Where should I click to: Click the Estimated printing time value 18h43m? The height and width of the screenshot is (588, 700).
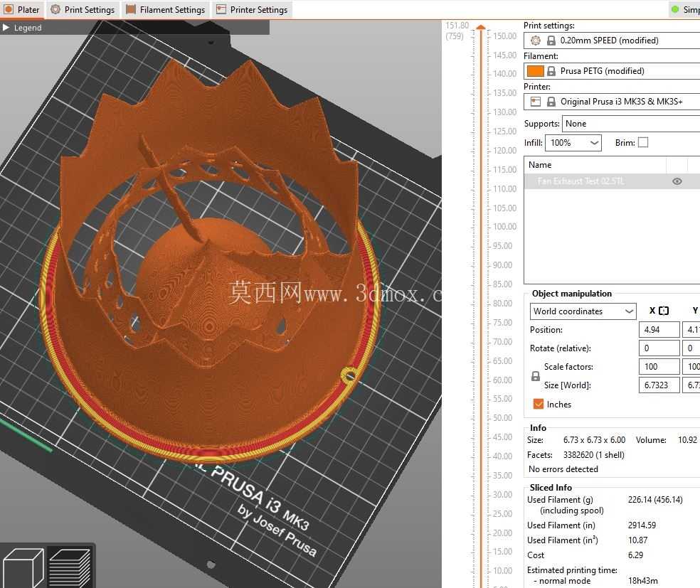tap(642, 580)
